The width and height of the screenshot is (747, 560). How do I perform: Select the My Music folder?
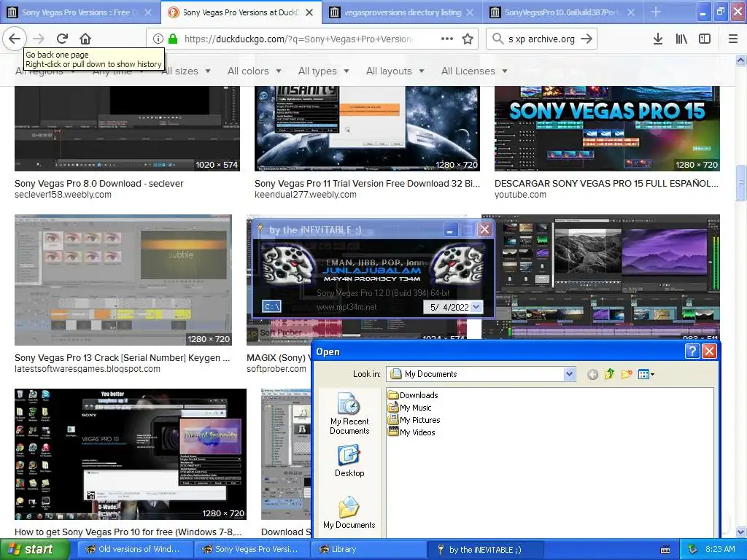tap(410, 407)
